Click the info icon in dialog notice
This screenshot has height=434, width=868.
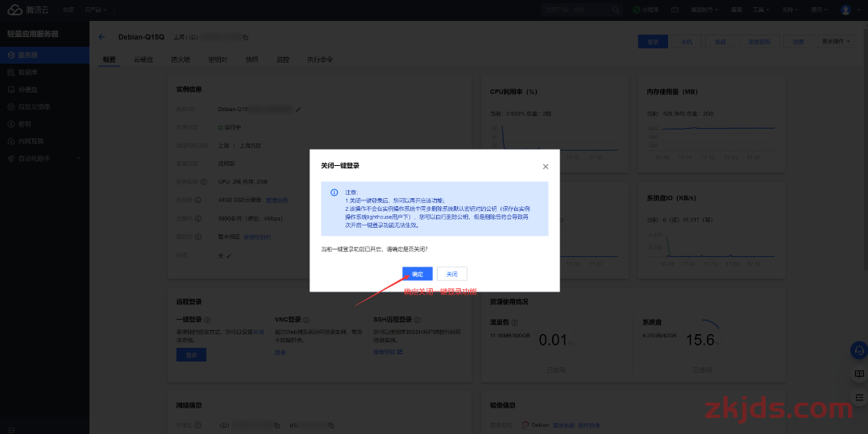(334, 192)
